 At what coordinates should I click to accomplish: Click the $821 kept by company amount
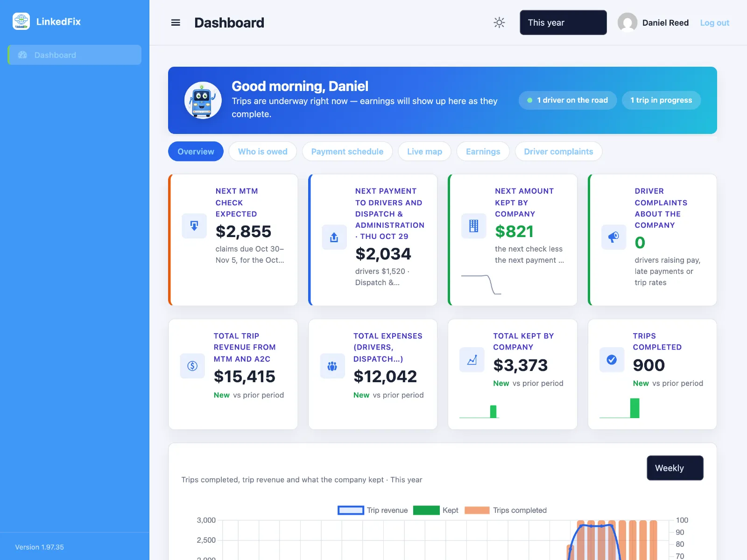[514, 231]
